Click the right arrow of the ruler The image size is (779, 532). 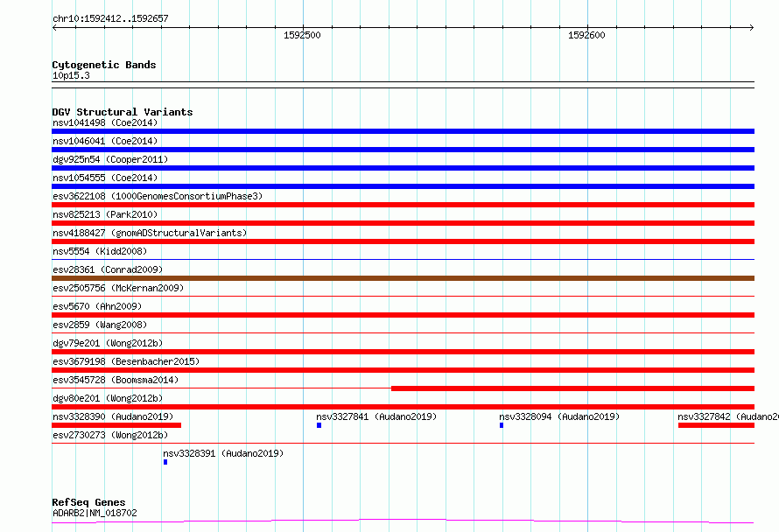[x=752, y=28]
